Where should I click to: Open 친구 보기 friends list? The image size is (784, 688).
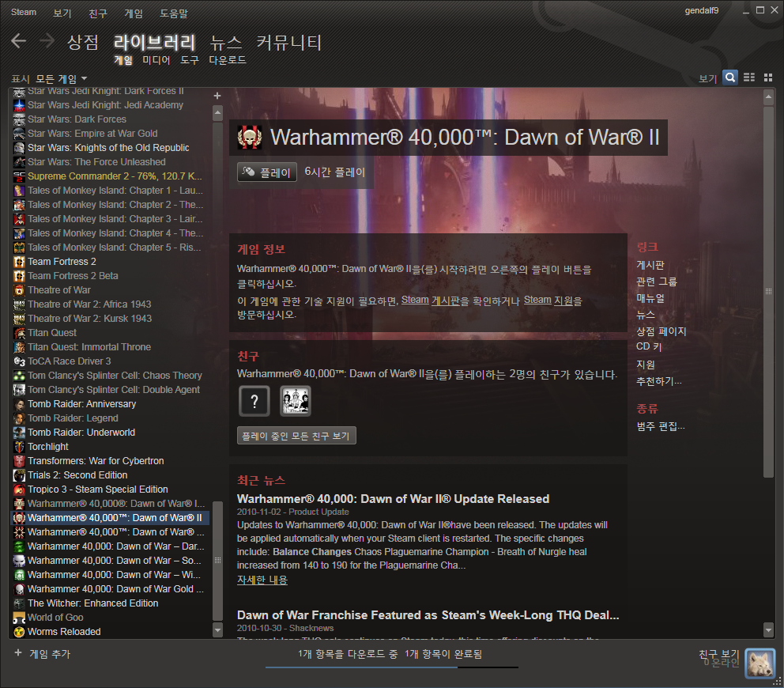coord(719,654)
